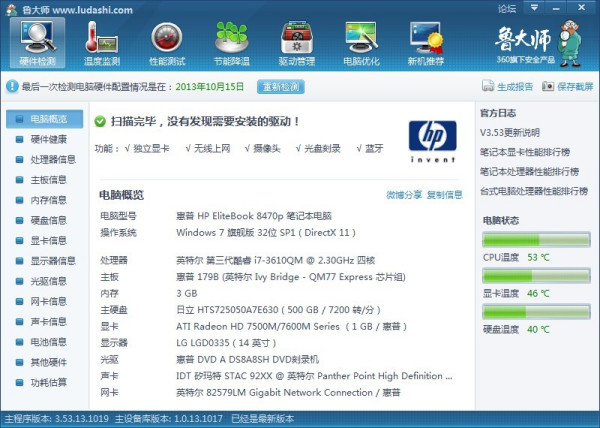Click the 82579LM Gigabit Network entry
Screen dimensions: 600x428
(288, 392)
